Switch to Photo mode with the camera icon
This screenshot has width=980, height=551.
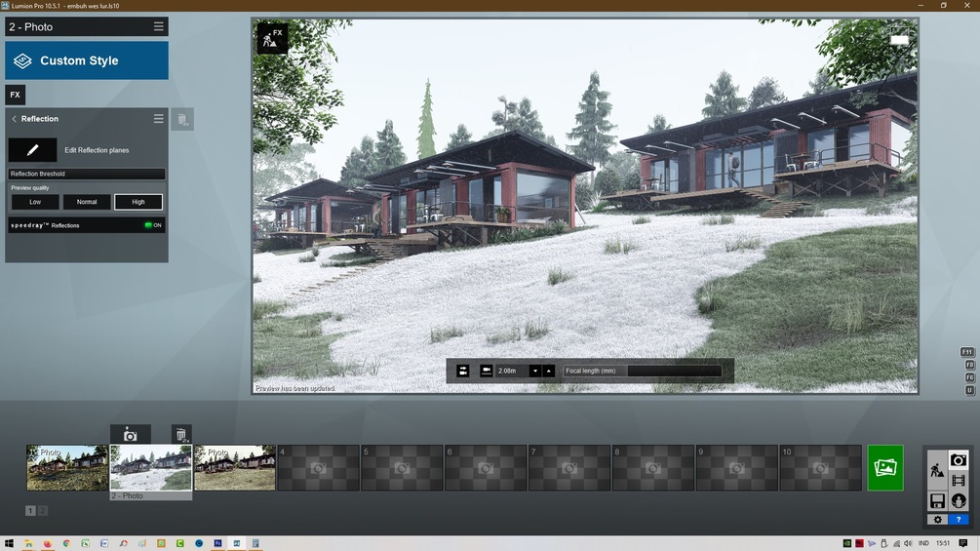tap(959, 460)
